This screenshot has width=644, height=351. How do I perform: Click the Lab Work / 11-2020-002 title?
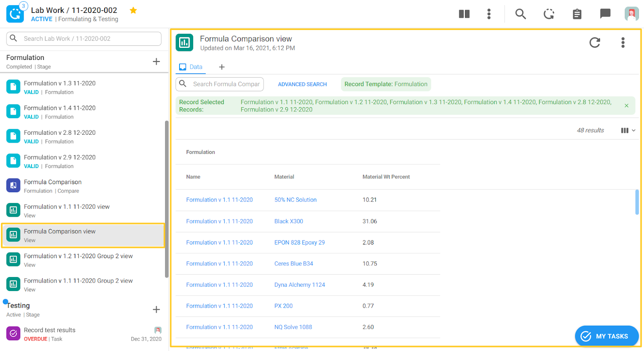[74, 10]
